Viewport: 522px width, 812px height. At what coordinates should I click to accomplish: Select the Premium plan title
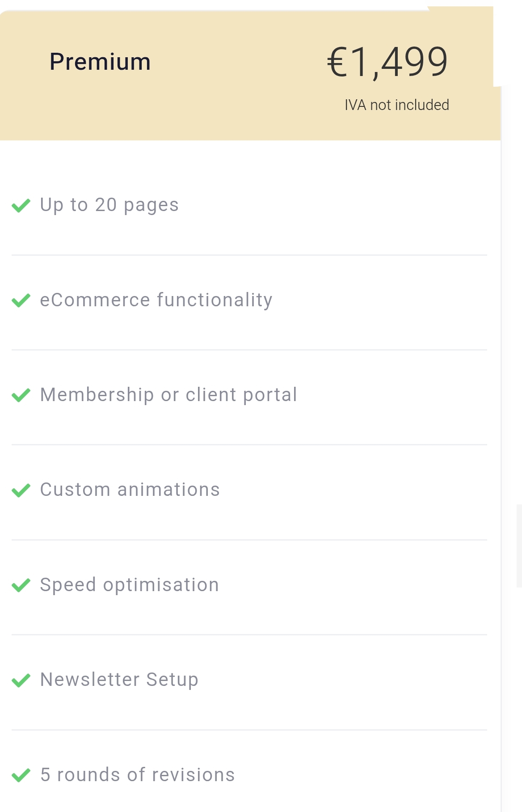(x=100, y=62)
